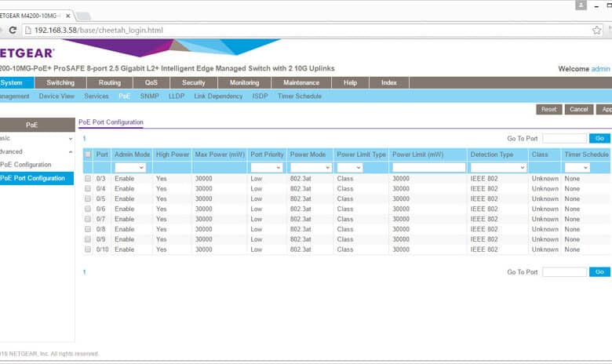Go to Services submenu
The width and height of the screenshot is (612, 364).
[x=97, y=96]
